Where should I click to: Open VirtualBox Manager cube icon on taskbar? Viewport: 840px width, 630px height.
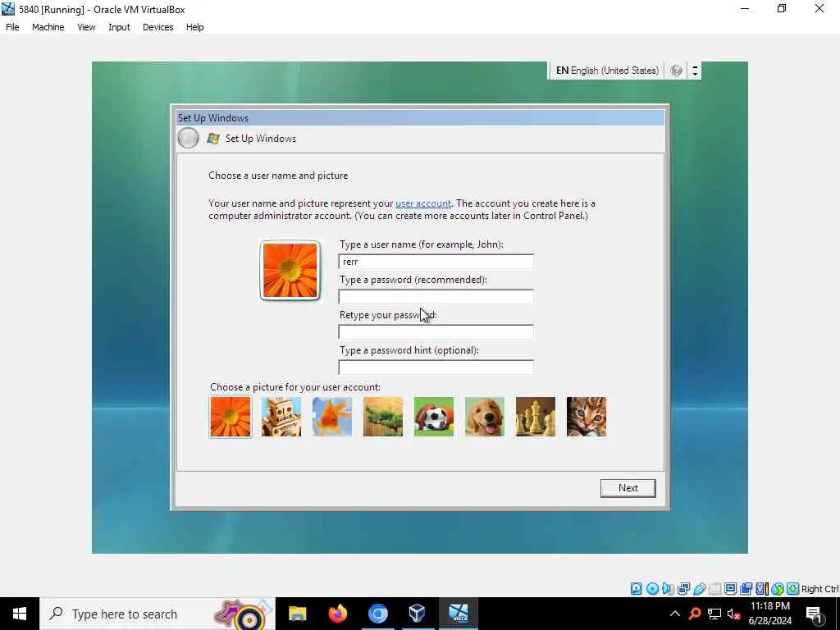click(x=418, y=614)
